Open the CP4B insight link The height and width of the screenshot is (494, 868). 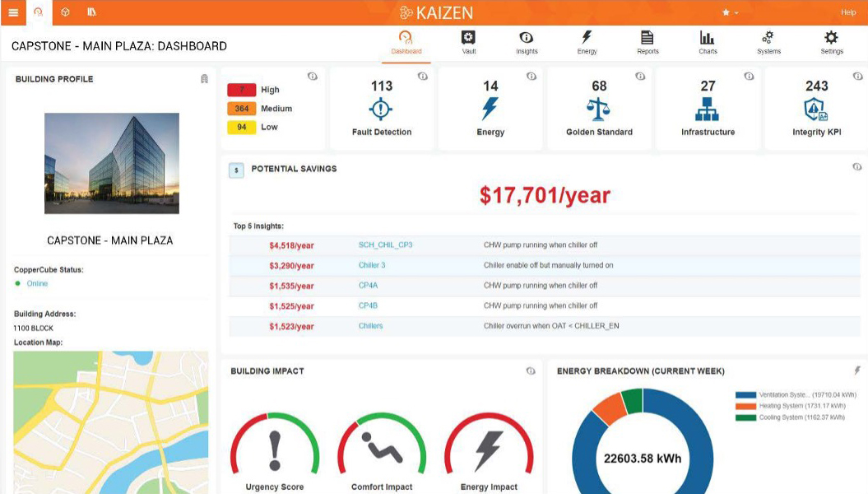click(368, 305)
